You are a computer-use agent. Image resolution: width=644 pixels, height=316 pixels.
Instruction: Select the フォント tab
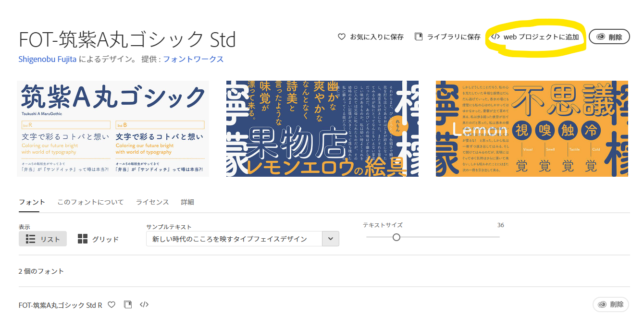point(32,202)
